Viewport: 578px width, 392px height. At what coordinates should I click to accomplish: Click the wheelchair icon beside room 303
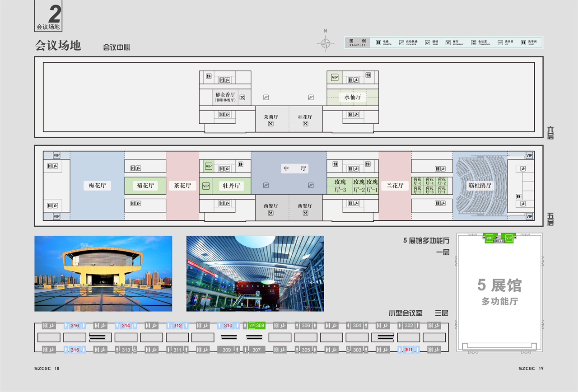(348, 350)
